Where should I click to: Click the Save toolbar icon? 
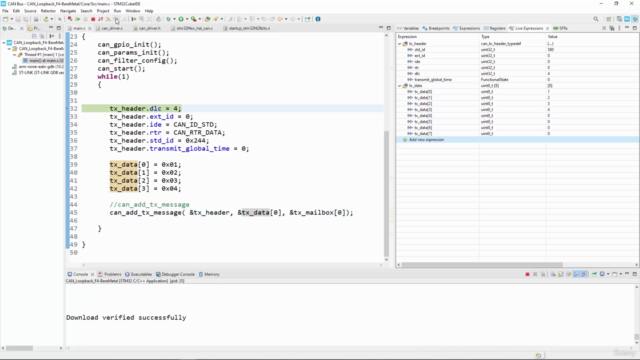pos(18,19)
